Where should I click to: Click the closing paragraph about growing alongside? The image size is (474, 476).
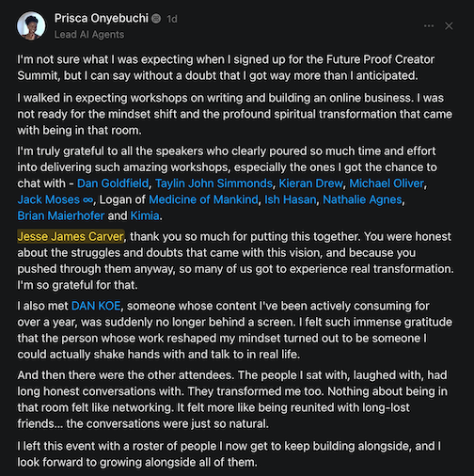point(229,454)
